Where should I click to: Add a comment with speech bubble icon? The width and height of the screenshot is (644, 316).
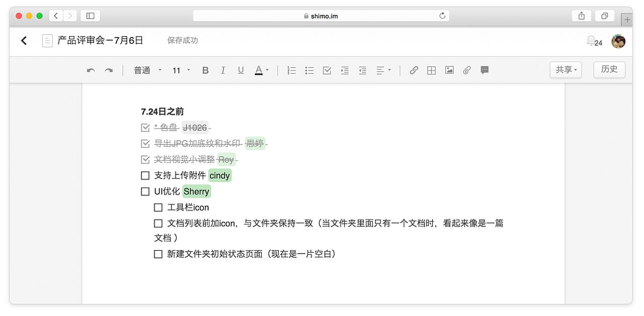point(485,70)
